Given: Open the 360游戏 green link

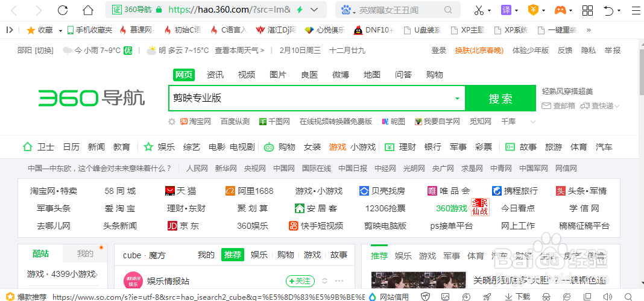Looking at the screenshot, I should [452, 208].
